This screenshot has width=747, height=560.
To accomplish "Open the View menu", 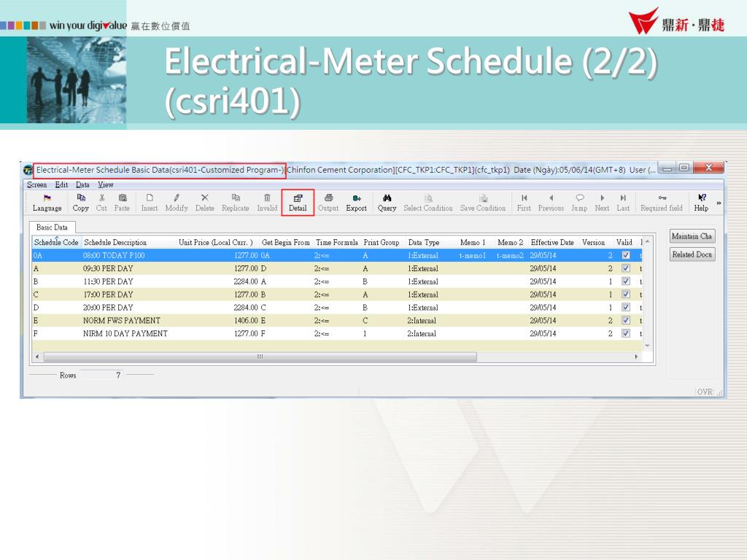I will click(105, 184).
